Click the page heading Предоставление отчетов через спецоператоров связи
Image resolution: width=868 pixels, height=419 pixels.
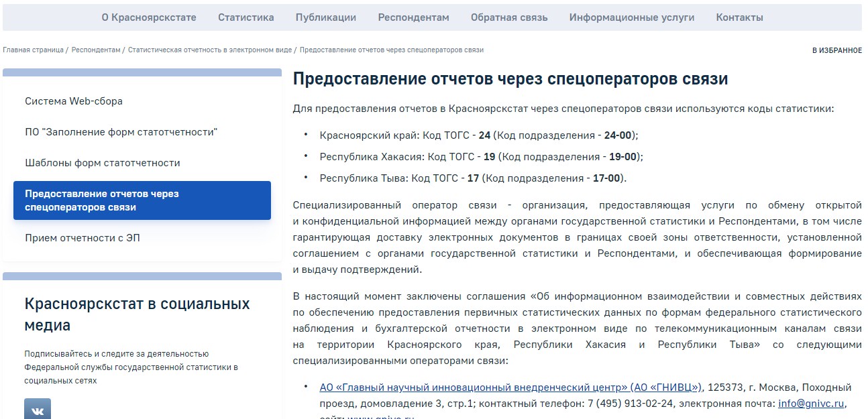[x=510, y=79]
